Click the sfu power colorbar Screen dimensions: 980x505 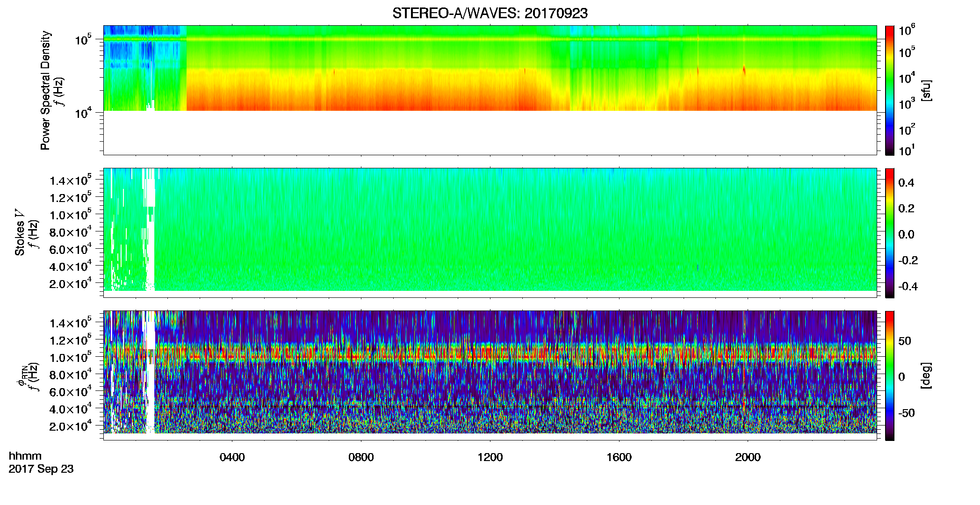tap(890, 90)
